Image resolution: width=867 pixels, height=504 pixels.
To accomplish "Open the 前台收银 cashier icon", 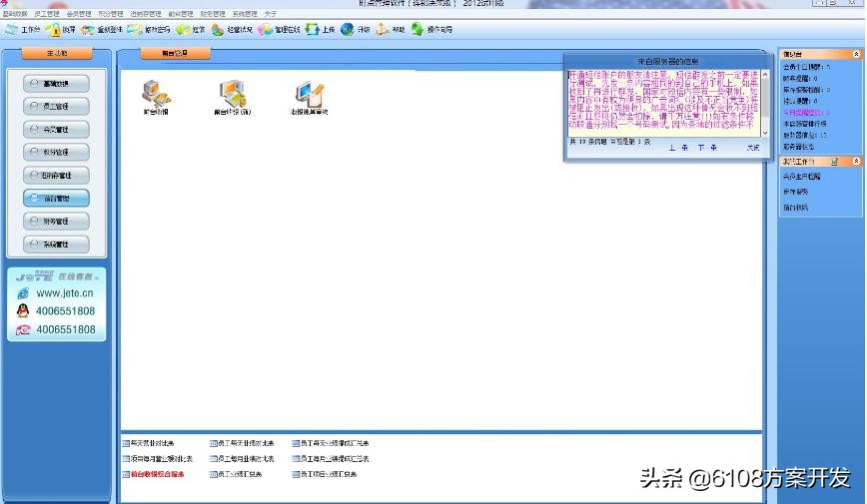I will point(156,95).
